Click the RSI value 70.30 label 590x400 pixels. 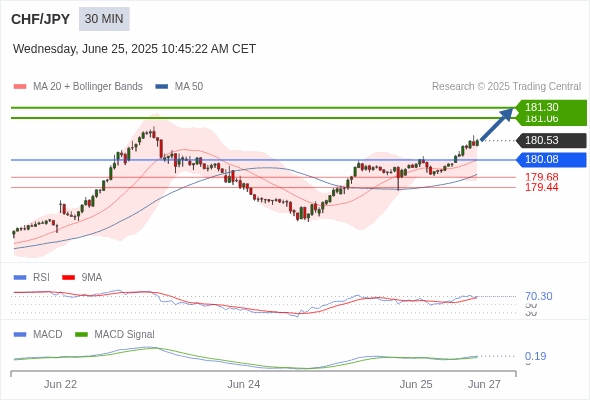click(x=539, y=296)
